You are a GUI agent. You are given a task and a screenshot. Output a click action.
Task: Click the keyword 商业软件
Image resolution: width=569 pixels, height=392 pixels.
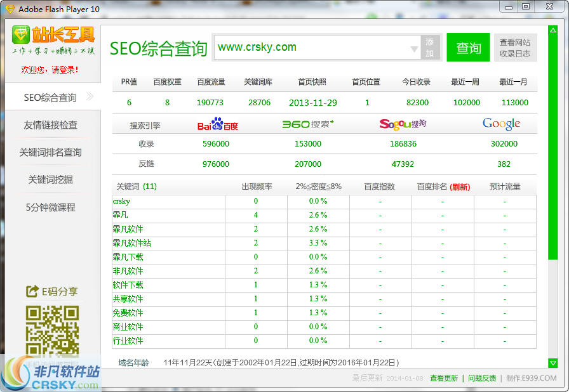(x=128, y=327)
